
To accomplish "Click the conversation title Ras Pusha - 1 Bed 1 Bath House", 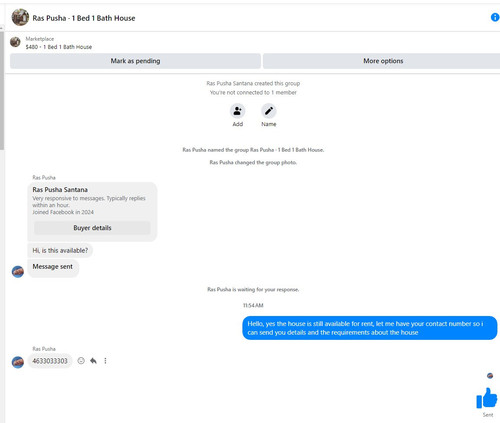I will click(x=84, y=18).
